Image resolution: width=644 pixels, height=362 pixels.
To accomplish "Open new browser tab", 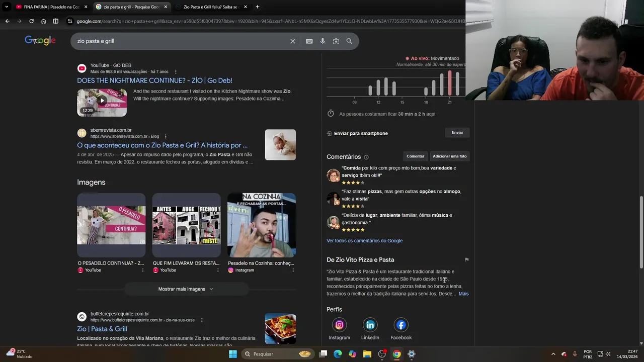I will 258,7.
